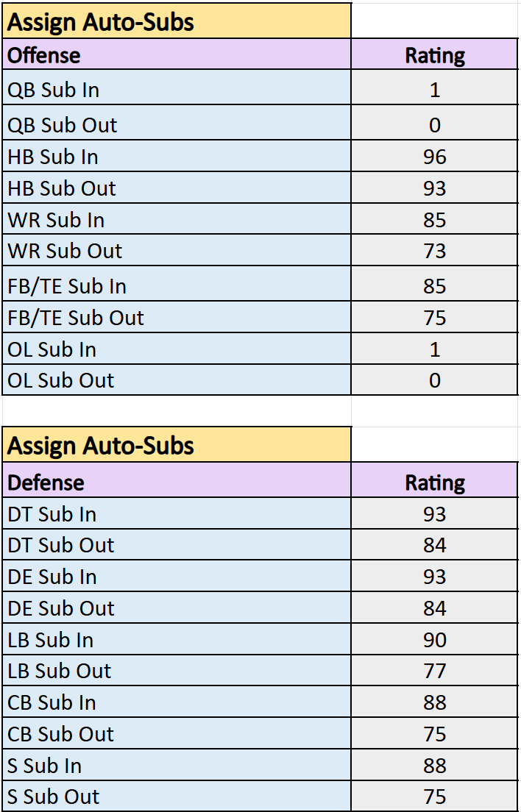The width and height of the screenshot is (521, 812).
Task: Select the DT Sub In rating cell
Action: [434, 514]
